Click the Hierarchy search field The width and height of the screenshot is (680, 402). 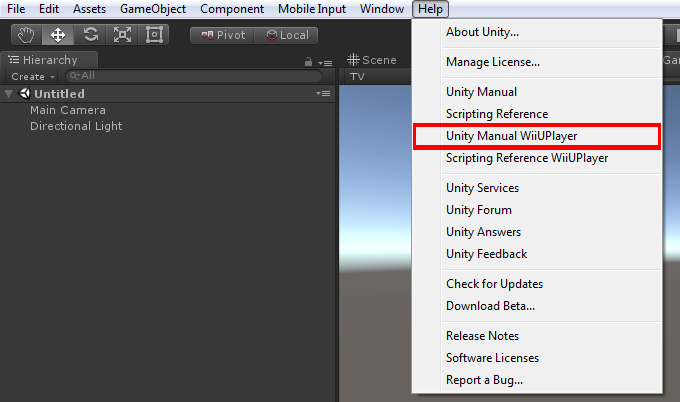[194, 76]
